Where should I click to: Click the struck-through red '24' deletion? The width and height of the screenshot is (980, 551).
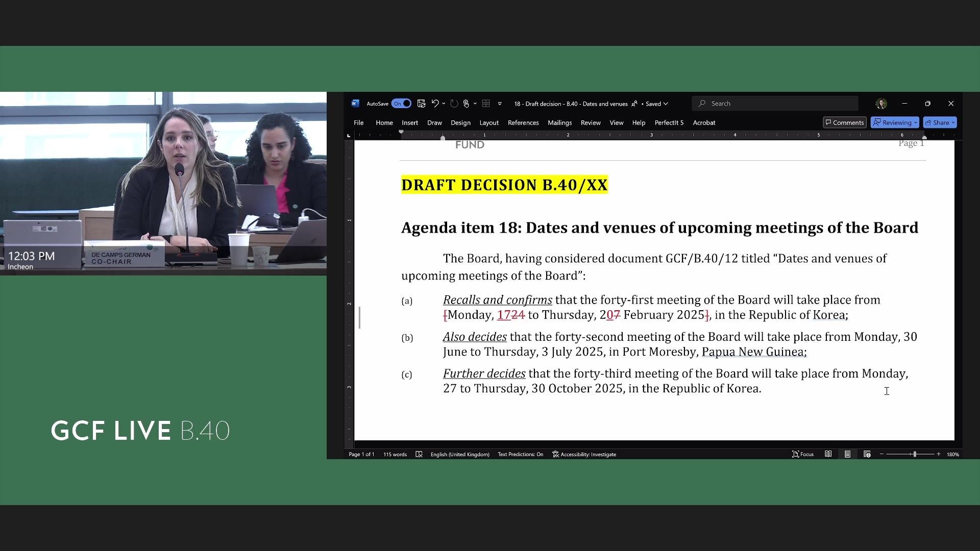point(518,315)
